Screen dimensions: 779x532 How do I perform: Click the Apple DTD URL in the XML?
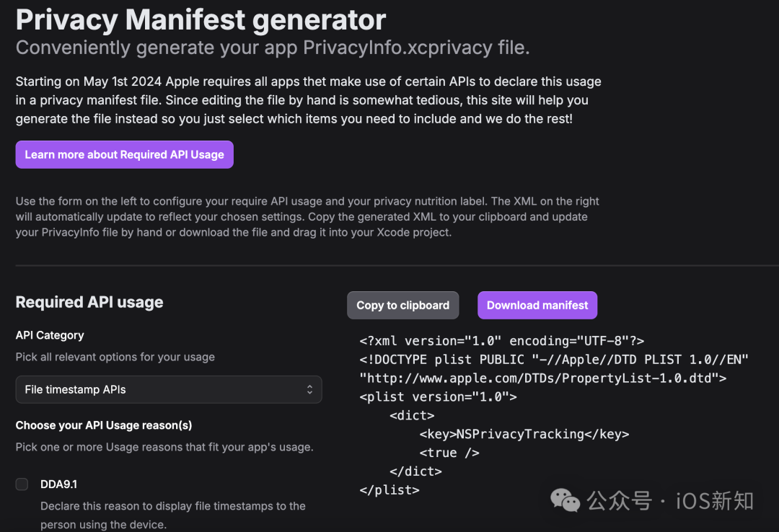542,378
